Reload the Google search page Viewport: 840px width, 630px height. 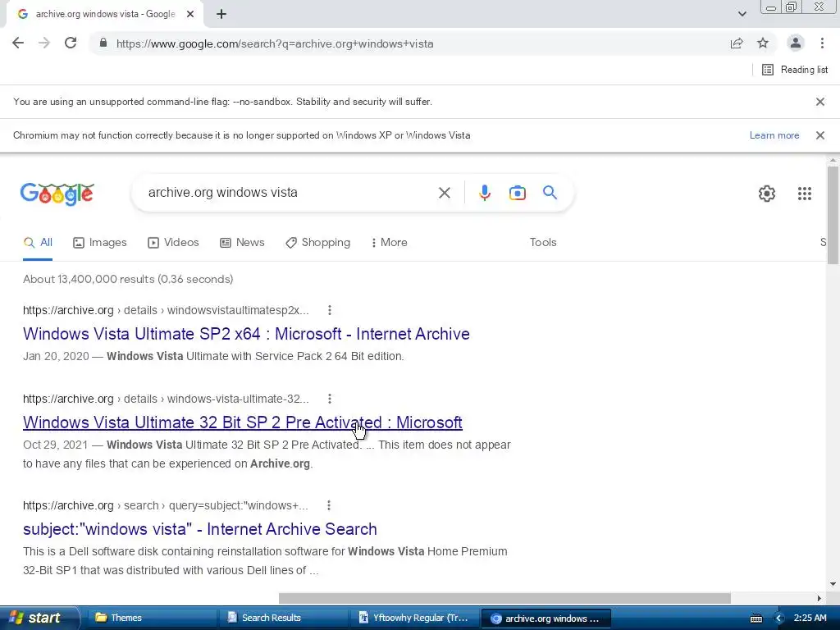71,43
